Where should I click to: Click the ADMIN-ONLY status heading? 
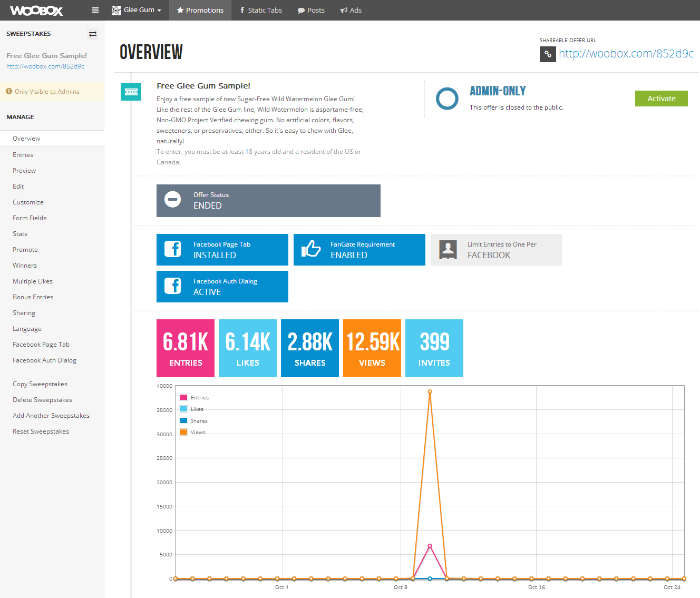point(498,91)
